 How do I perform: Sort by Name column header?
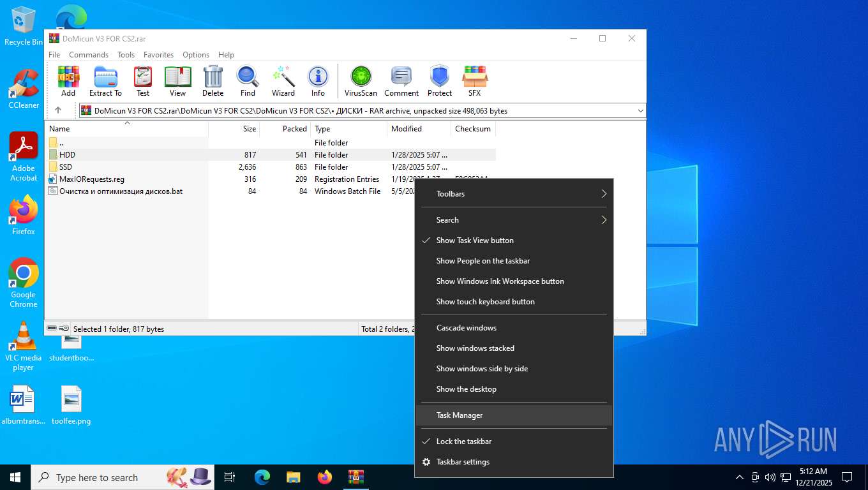[126, 128]
